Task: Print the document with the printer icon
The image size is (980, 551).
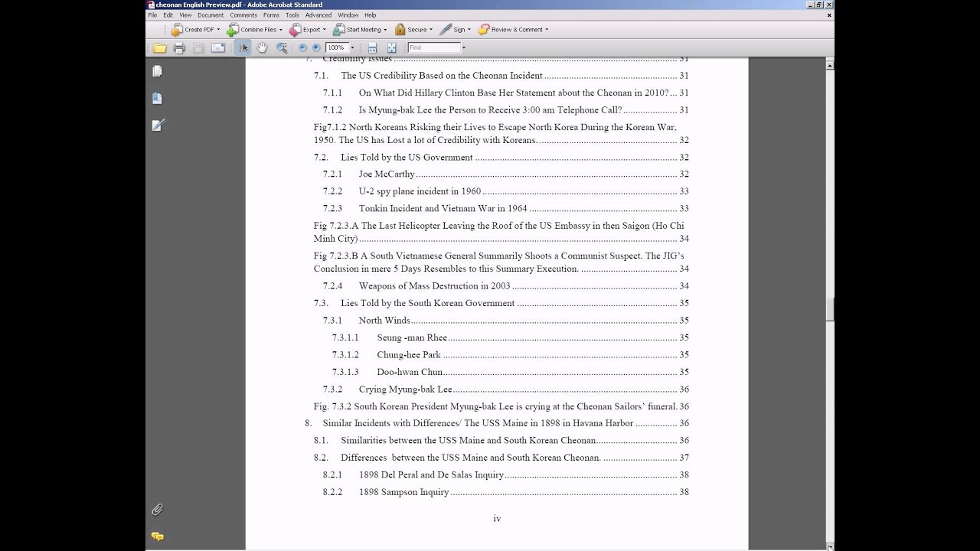Action: tap(179, 48)
